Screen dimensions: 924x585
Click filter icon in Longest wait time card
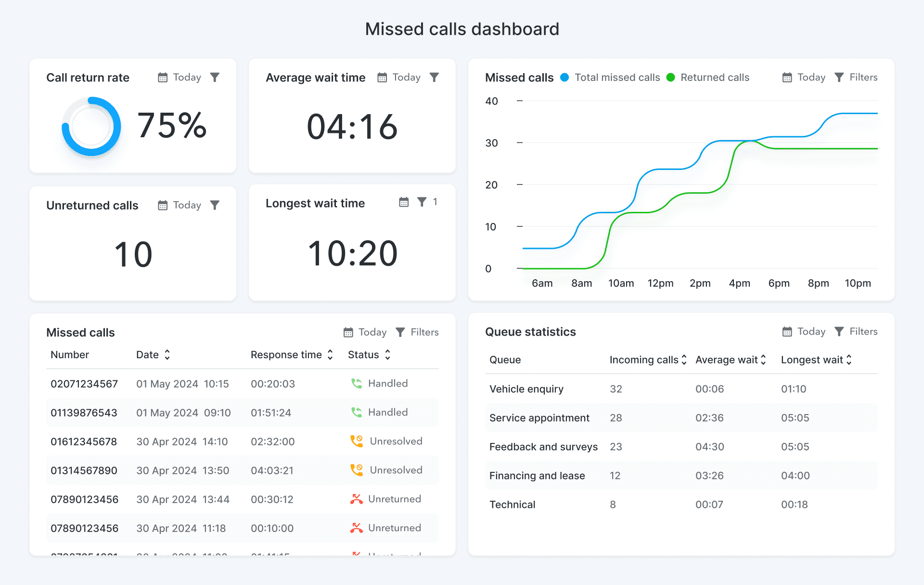[422, 202]
